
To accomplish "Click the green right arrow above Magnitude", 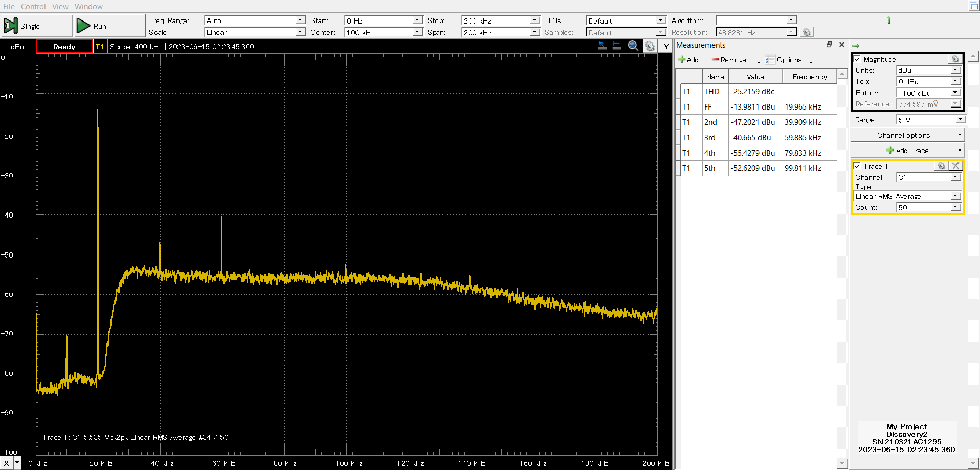I will [856, 46].
